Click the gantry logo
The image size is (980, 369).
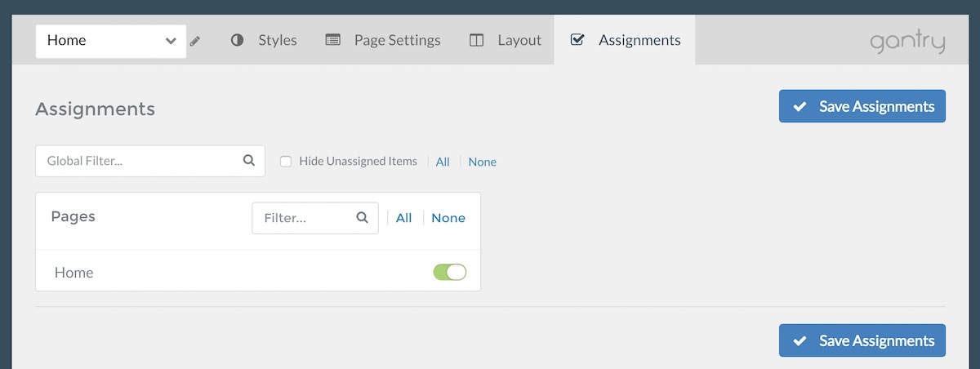[907, 41]
